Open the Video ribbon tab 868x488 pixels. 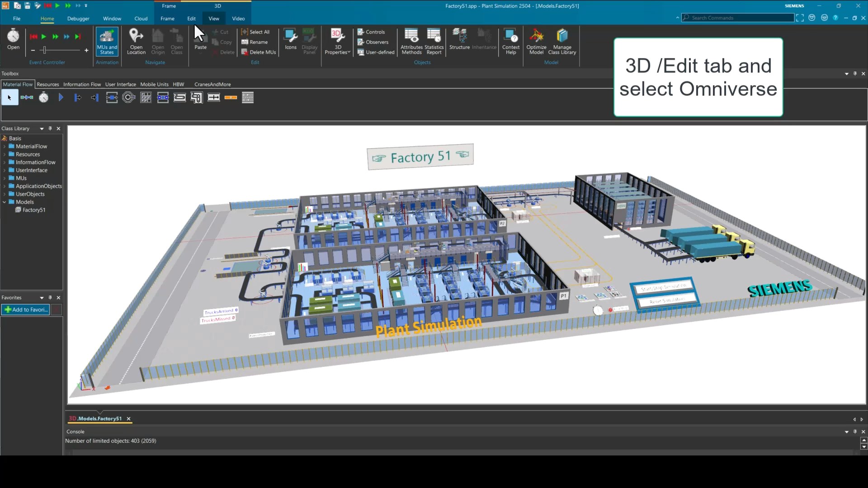coord(238,19)
